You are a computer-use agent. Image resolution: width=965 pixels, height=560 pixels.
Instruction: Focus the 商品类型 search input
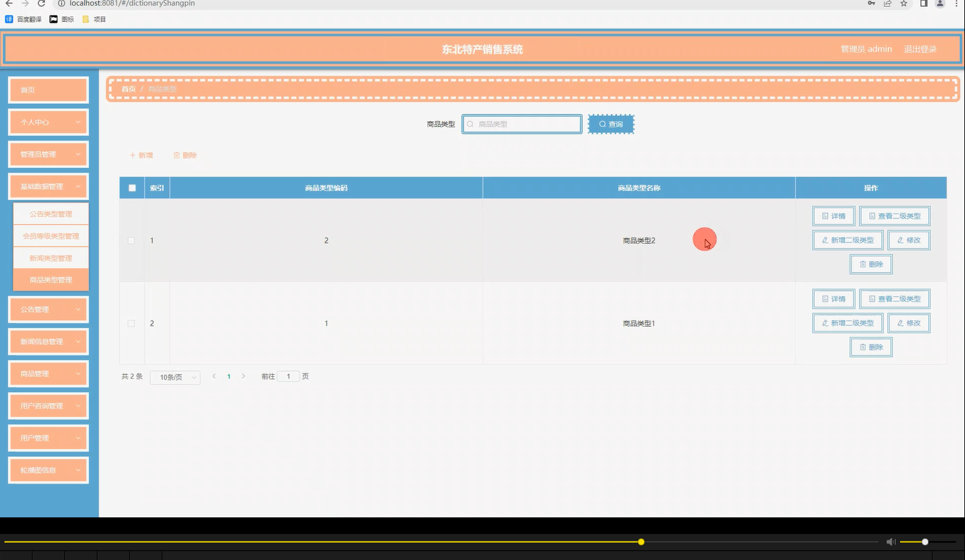click(x=522, y=124)
